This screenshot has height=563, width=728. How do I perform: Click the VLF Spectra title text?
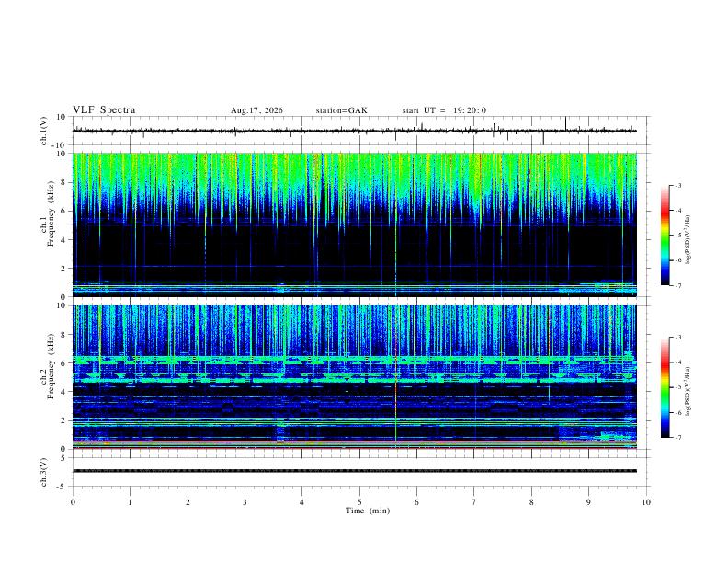point(104,110)
